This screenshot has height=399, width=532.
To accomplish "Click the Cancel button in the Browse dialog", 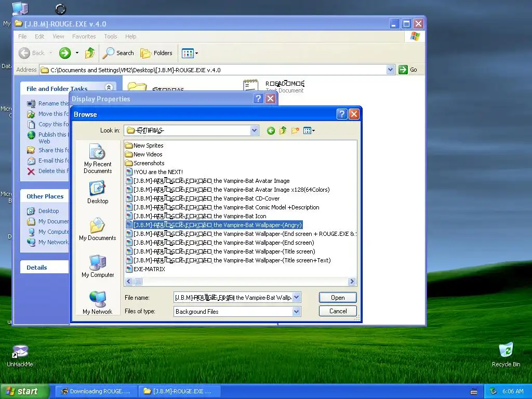I will (338, 311).
